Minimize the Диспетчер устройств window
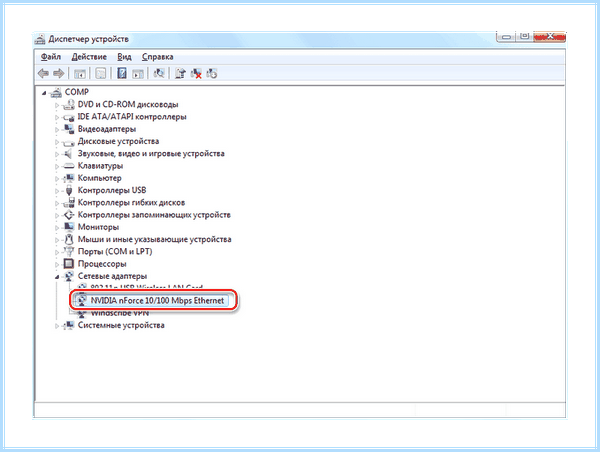The image size is (600, 452). coord(506,37)
